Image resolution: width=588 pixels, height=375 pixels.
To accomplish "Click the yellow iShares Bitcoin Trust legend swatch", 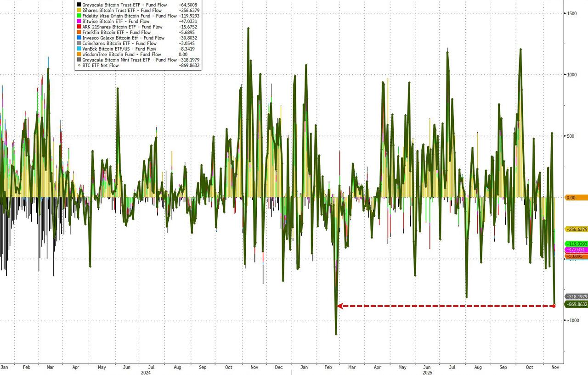I will coord(79,11).
